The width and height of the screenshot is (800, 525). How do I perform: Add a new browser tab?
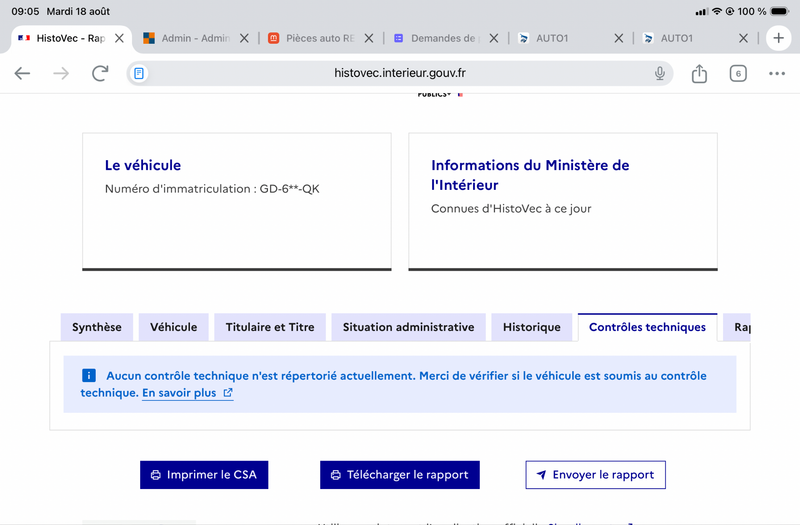click(x=778, y=38)
